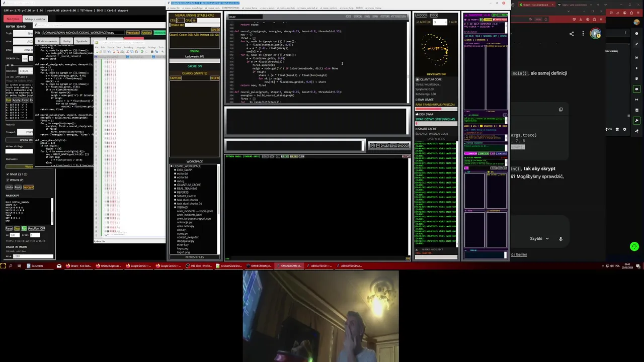Click the share icon in the Gemini header
644x362 pixels.
(572, 34)
